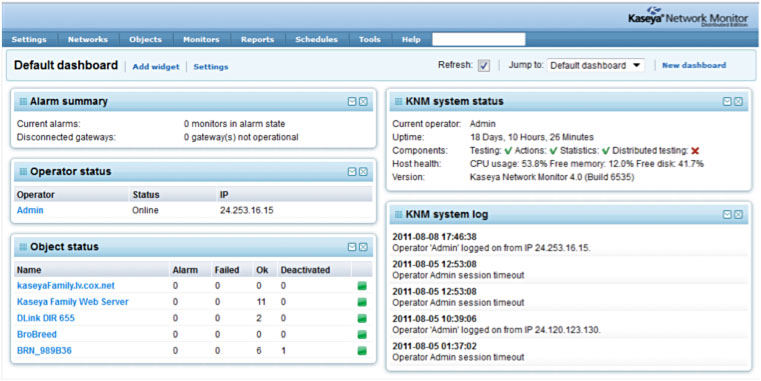Open the Schedules menu

tap(316, 39)
